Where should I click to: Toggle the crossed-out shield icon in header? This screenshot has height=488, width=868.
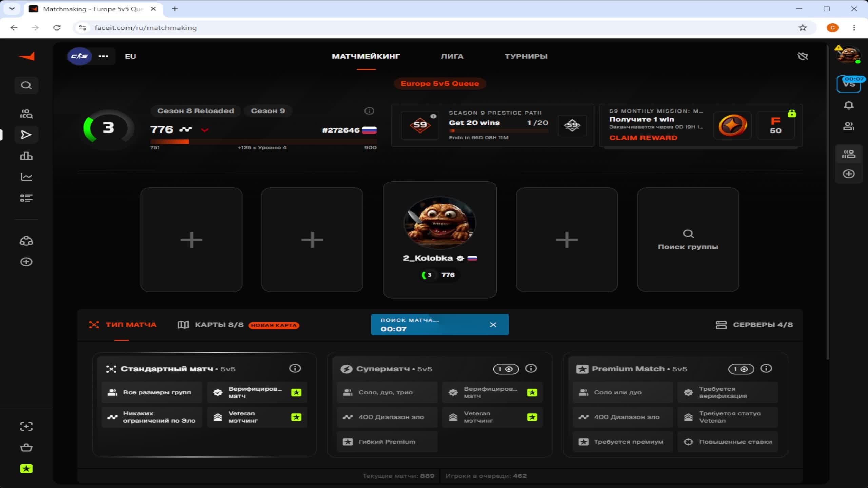[803, 56]
